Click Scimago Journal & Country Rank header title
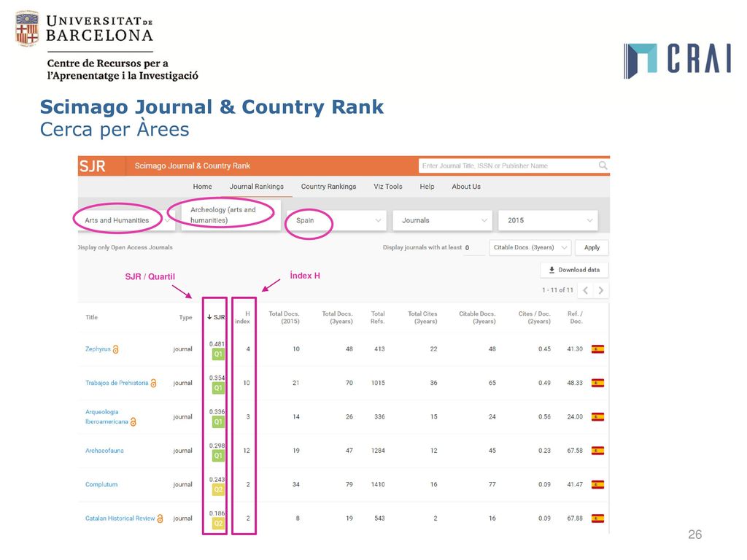This screenshot has height=560, width=747. [192, 166]
